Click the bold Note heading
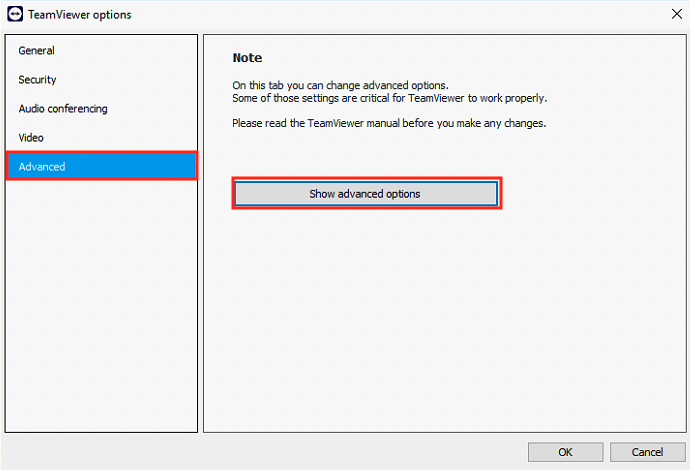The image size is (690, 470). coord(247,58)
